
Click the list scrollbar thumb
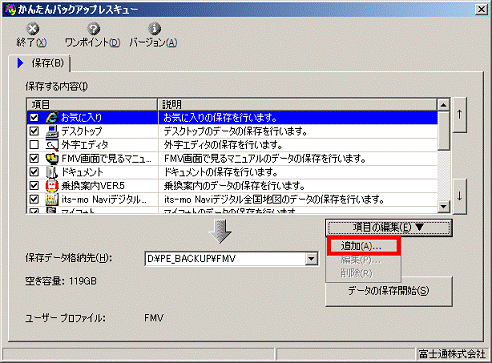(444, 131)
